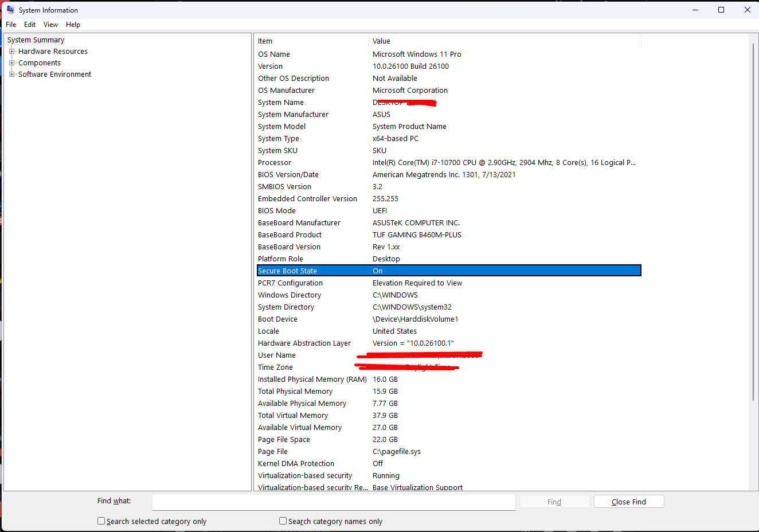Open the Edit menu
This screenshot has width=759, height=532.
30,25
